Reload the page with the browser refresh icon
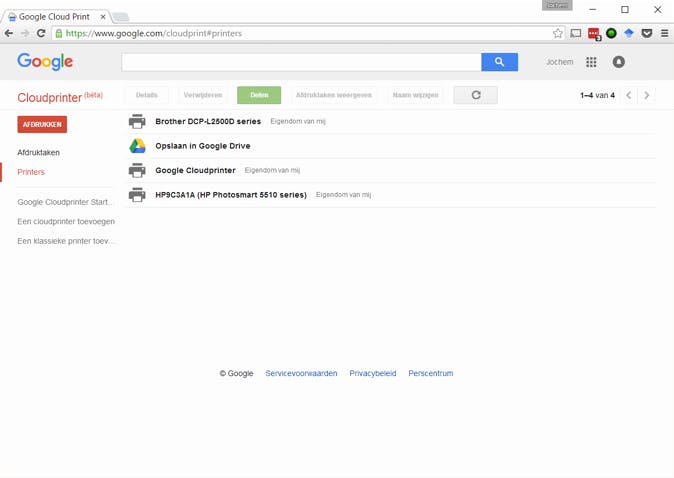Viewport: 674px width, 478px height. click(41, 33)
